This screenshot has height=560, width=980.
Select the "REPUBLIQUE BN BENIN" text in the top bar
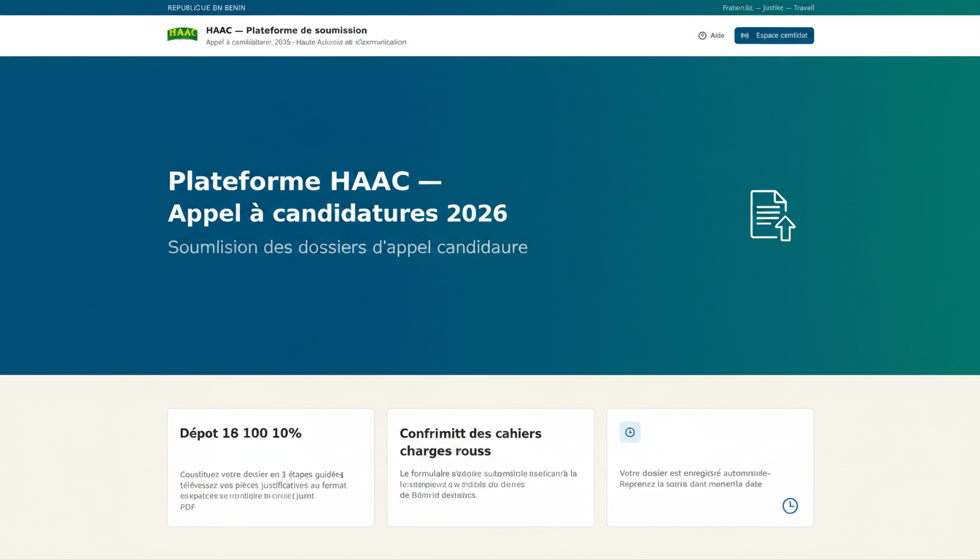[x=206, y=8]
